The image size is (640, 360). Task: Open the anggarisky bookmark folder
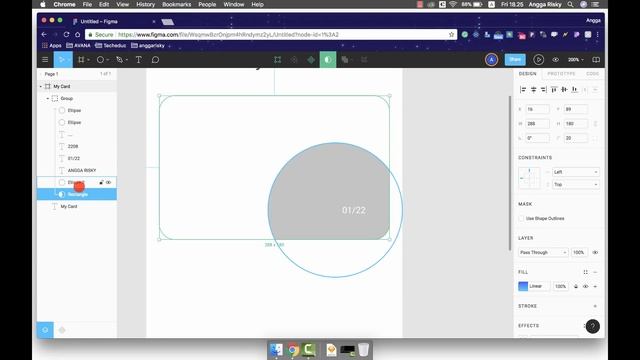click(x=148, y=46)
